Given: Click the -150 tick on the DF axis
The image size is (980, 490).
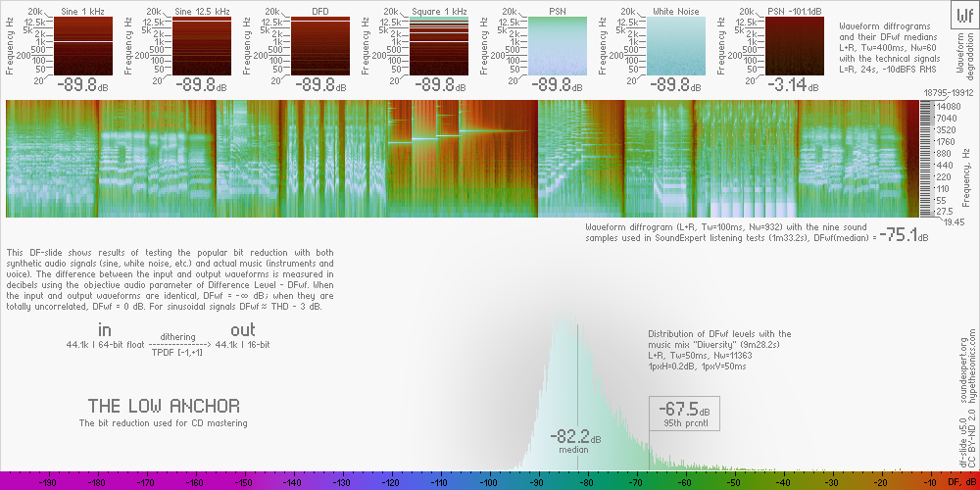Looking at the screenshot, I should tap(244, 483).
